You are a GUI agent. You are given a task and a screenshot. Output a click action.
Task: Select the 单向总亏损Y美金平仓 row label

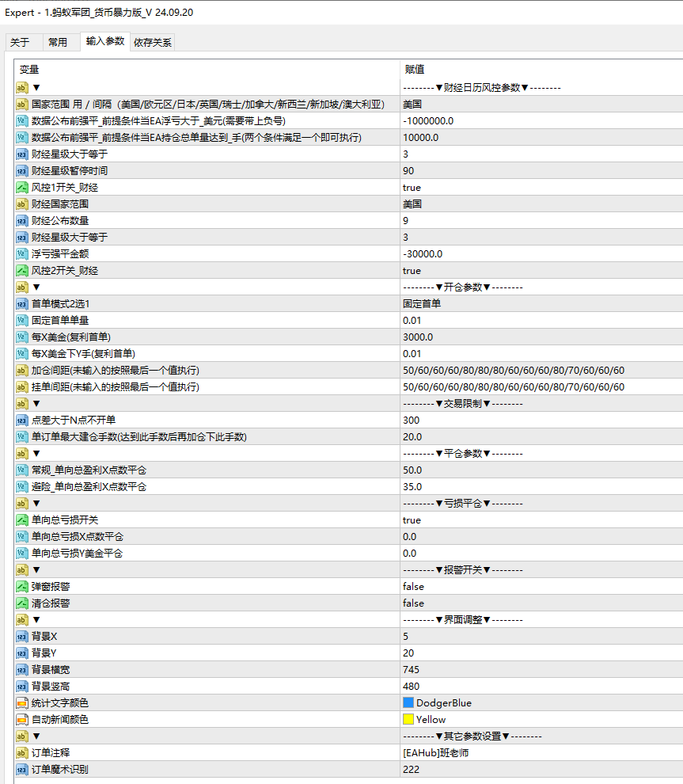point(77,553)
